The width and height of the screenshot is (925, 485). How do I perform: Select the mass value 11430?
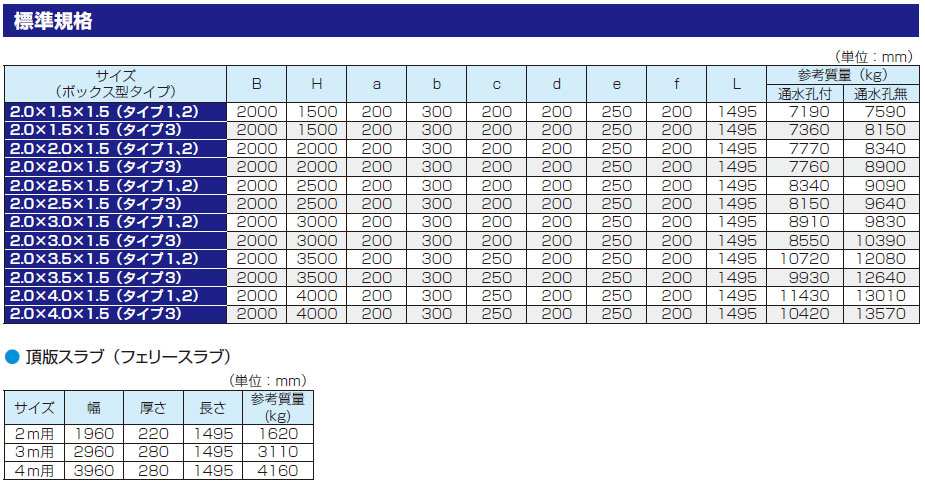coord(805,296)
